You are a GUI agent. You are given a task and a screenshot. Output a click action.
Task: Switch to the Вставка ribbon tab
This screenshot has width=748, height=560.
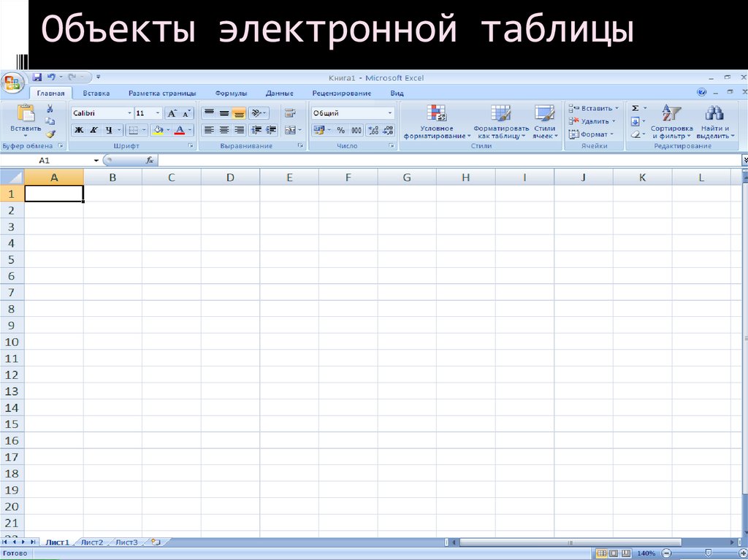tap(97, 93)
